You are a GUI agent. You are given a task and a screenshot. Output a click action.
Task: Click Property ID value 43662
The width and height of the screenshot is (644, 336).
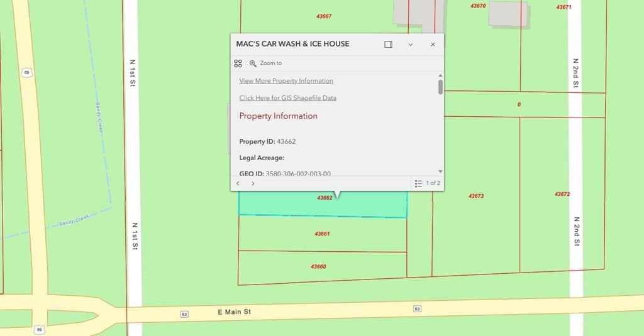[x=286, y=141]
